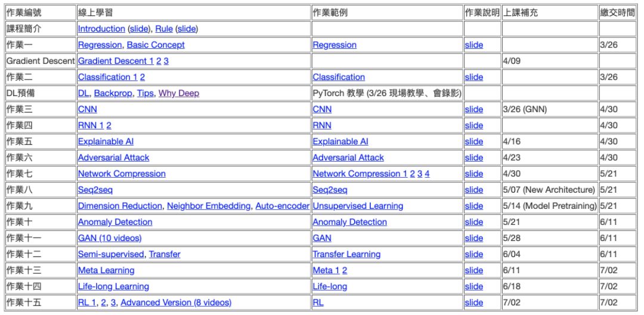644x315 pixels.
Task: Open RNN link in 作業範例 column
Action: (x=321, y=125)
